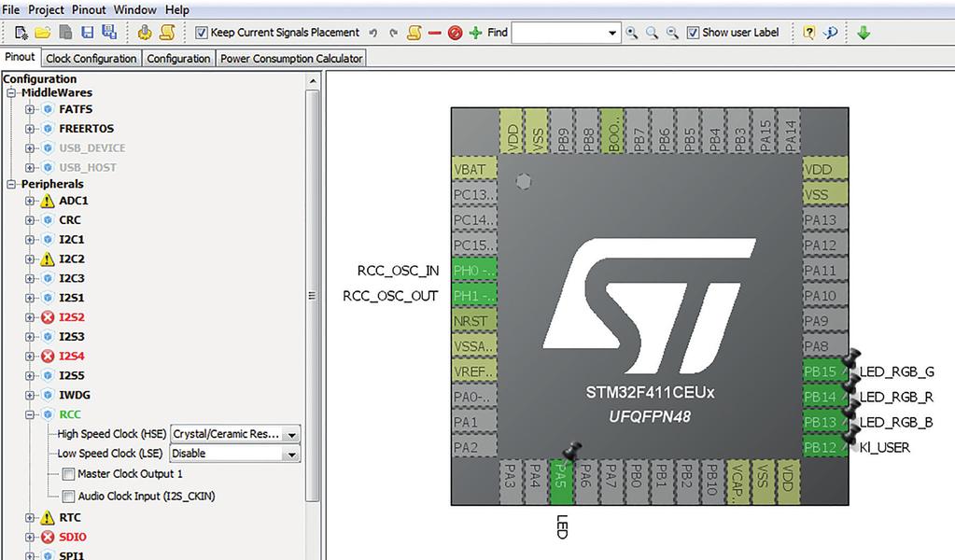
Task: Open the Help menu
Action: pos(177,9)
